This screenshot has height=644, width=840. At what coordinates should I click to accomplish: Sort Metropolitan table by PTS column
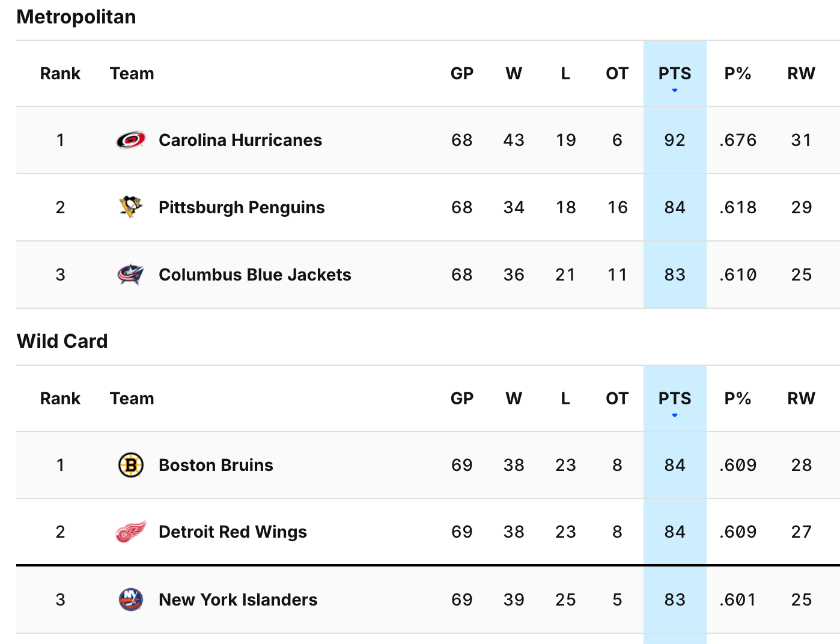click(675, 74)
